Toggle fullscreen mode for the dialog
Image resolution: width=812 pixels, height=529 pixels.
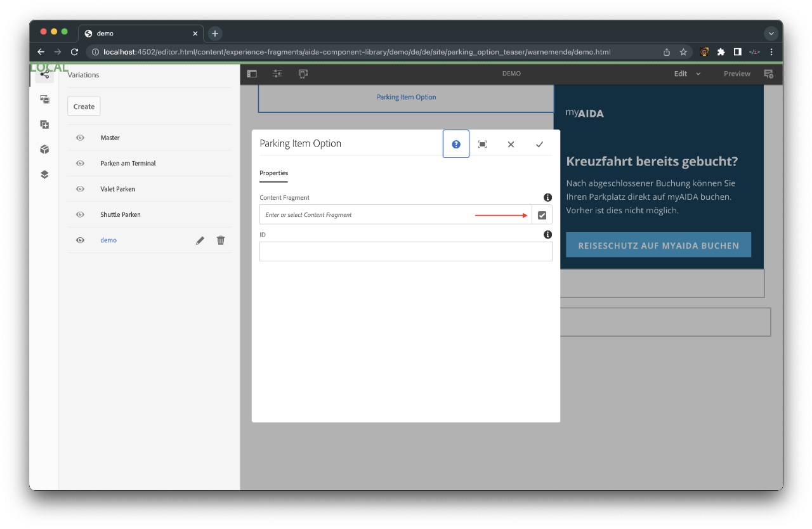482,144
